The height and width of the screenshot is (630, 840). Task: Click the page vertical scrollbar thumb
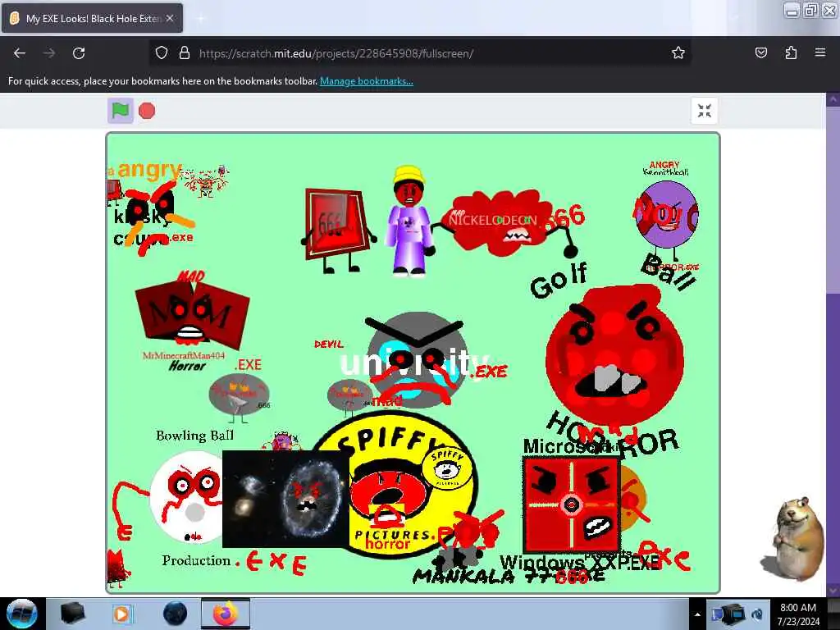click(x=833, y=199)
